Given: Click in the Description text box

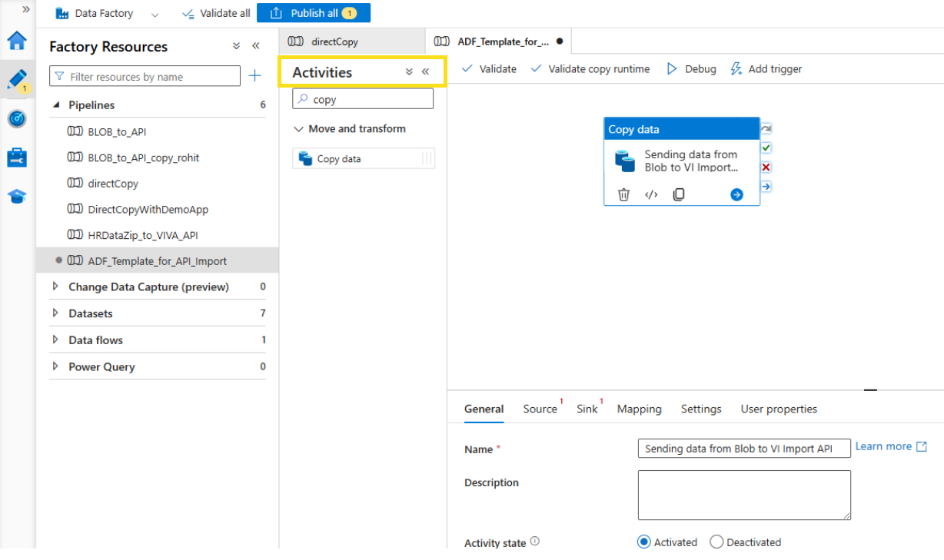Looking at the screenshot, I should coord(743,495).
